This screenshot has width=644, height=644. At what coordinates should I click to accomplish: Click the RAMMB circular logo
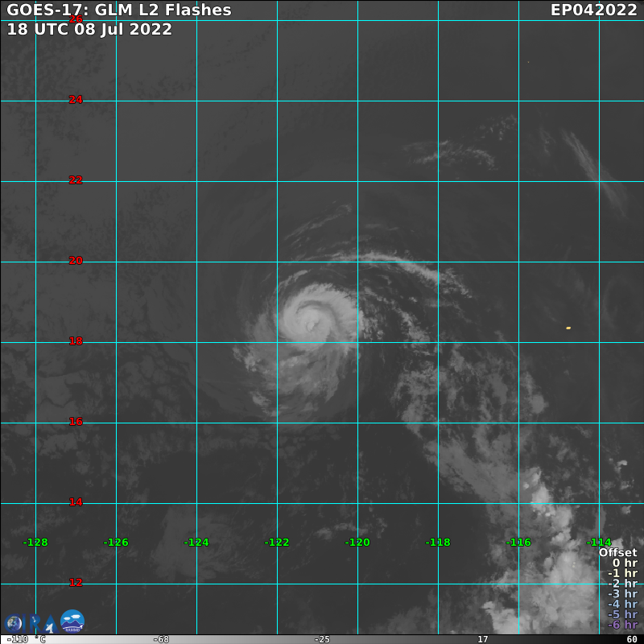coord(72,621)
